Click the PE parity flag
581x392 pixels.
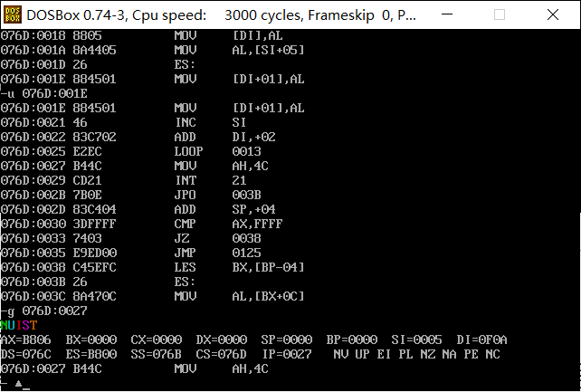tap(471, 354)
